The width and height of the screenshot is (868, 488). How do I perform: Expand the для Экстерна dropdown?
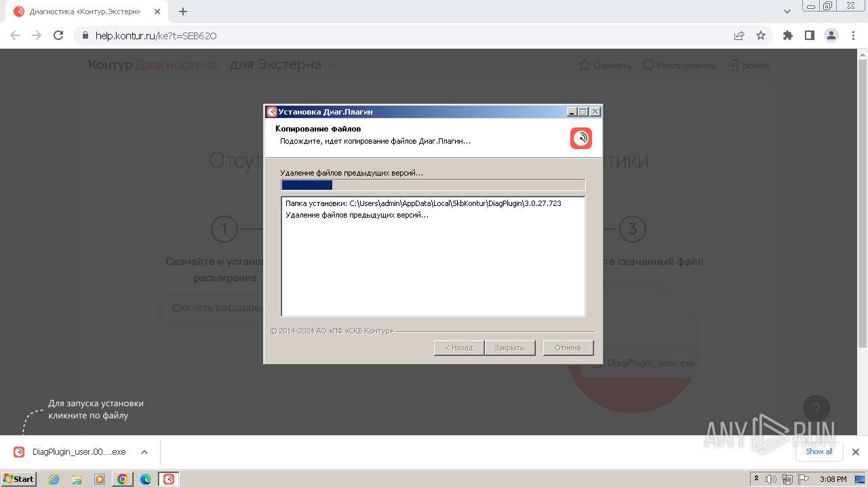pos(282,65)
